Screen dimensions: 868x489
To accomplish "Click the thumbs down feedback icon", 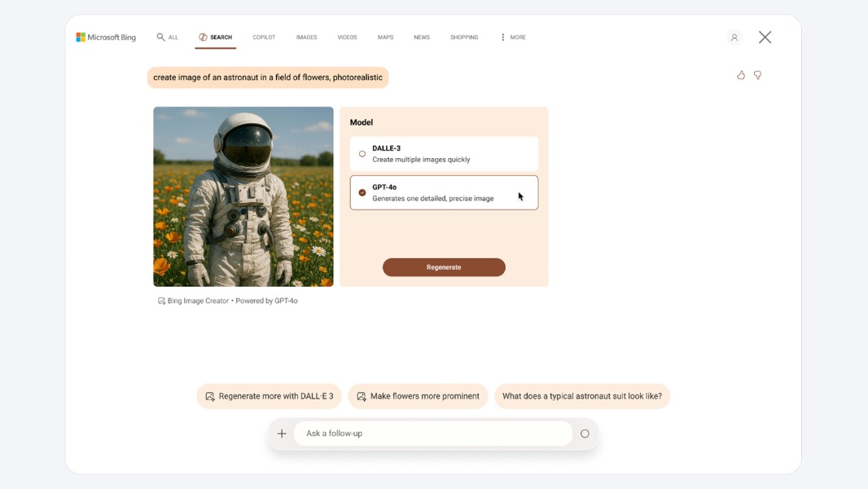I will tap(758, 75).
